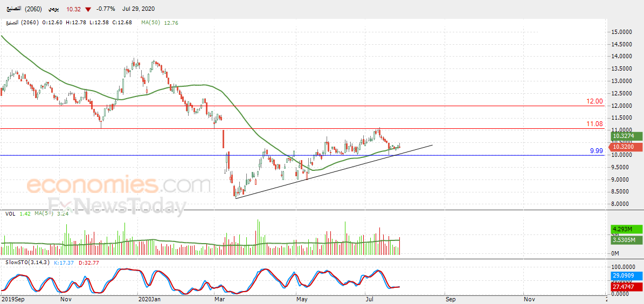The width and height of the screenshot is (644, 304).
Task: Click the 9.99 blue support label
Action: tap(597, 151)
